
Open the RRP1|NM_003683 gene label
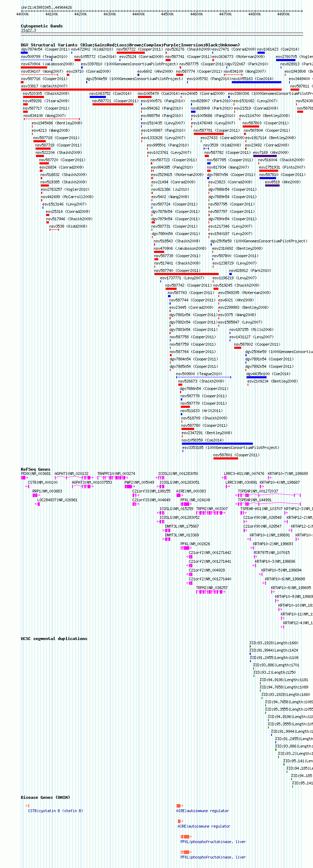pos(47,491)
